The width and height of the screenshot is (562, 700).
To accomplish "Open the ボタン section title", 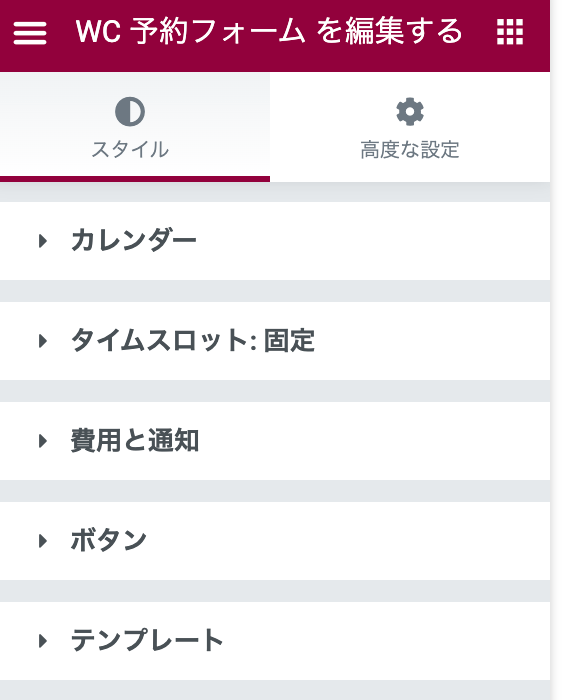I will tap(109, 540).
